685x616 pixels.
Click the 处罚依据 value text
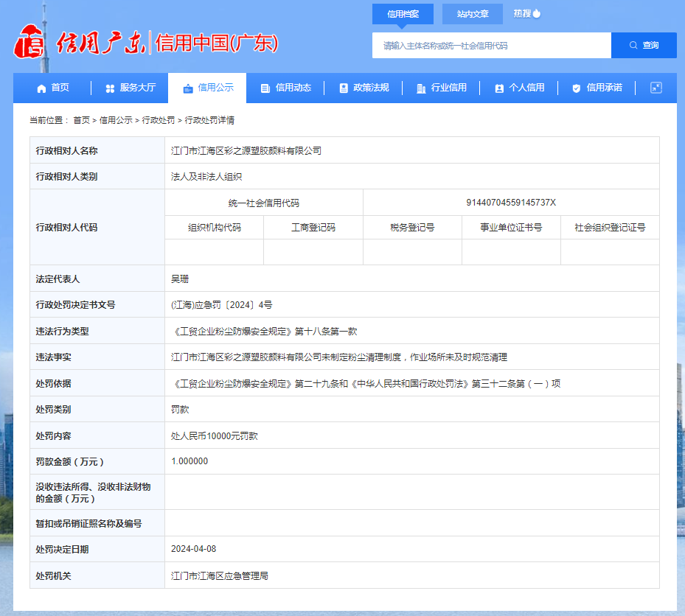pyautogui.click(x=366, y=384)
